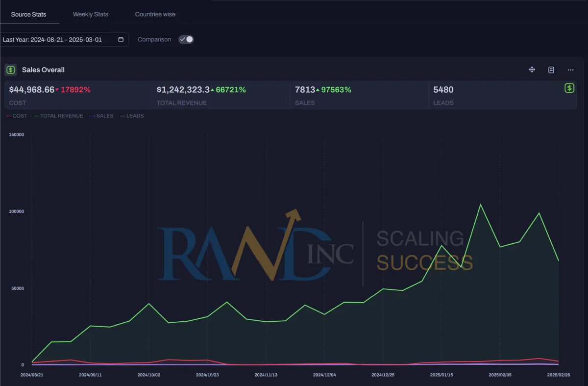Switch to the Weekly Stats tab
This screenshot has width=588, height=386.
click(x=91, y=14)
